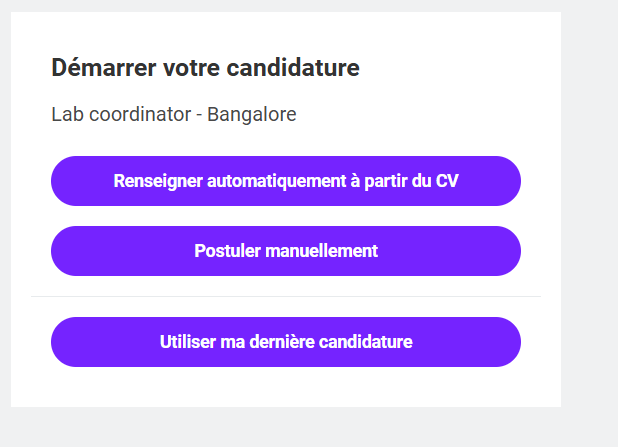Choose 'Renseigner automatiquement' to parse the CV
Screen dimensions: 618x447
pos(286,181)
